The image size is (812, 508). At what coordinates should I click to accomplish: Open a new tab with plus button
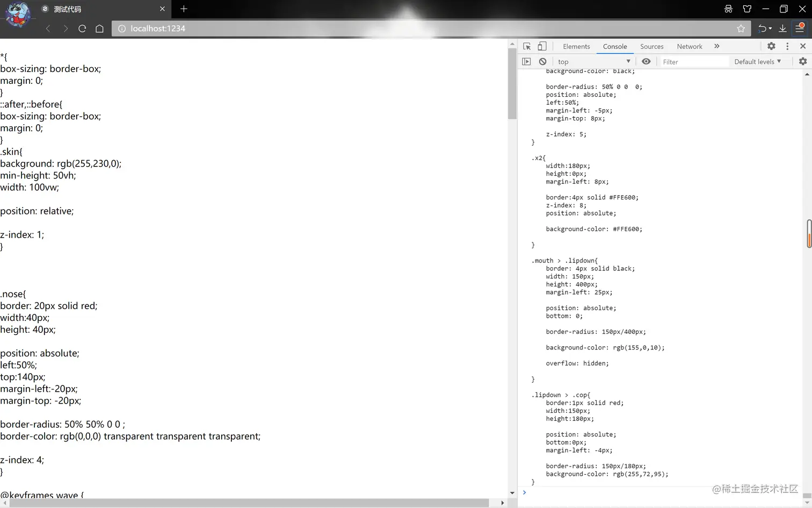[184, 9]
